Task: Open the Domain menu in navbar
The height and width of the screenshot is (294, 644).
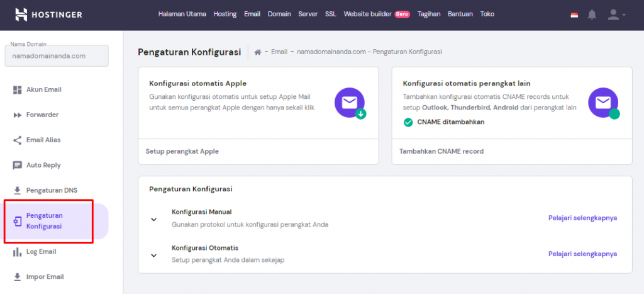Action: click(x=279, y=14)
